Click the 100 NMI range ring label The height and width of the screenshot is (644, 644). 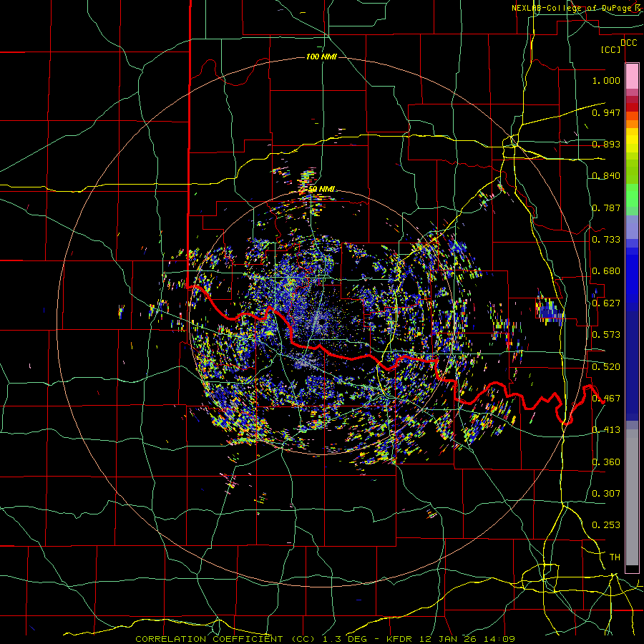coord(321,57)
